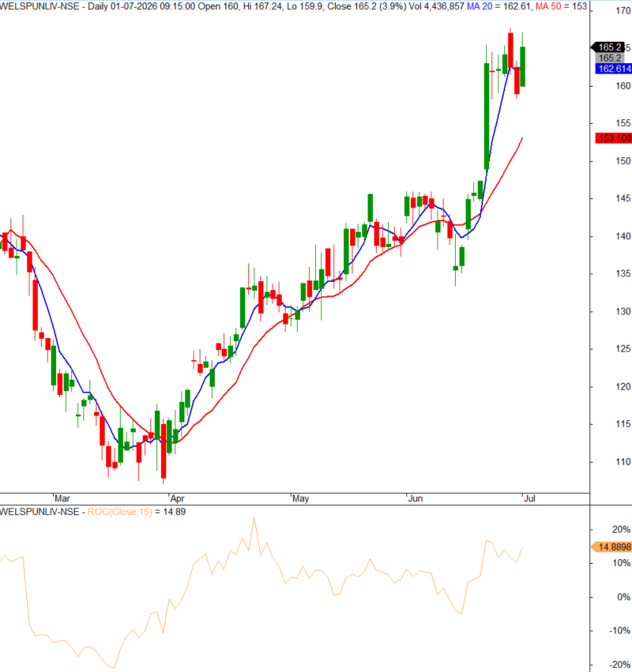Click the Mar marker on time axis

(62, 498)
